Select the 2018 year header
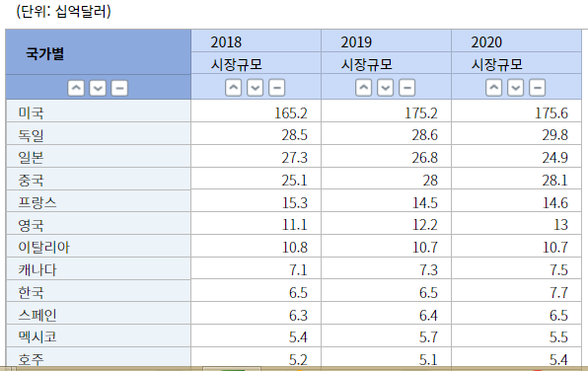This screenshot has height=371, width=588. tap(257, 40)
